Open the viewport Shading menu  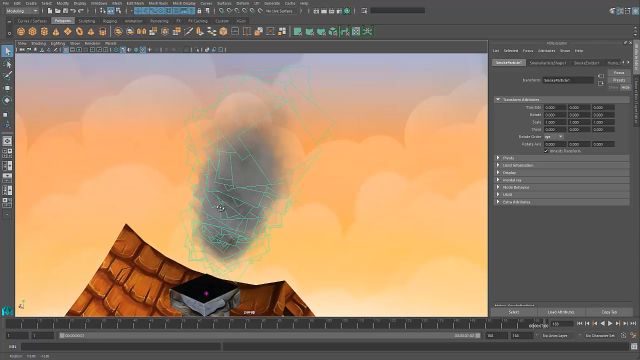pyautogui.click(x=39, y=43)
